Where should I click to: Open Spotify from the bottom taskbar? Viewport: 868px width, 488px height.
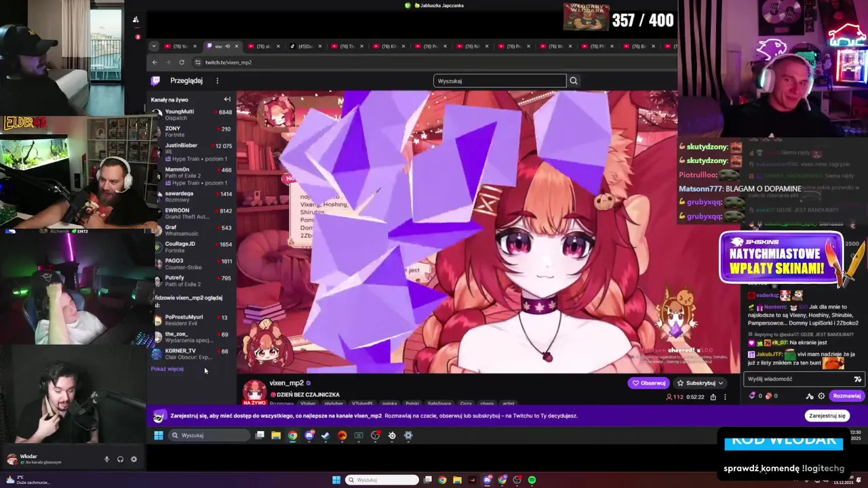[532, 480]
